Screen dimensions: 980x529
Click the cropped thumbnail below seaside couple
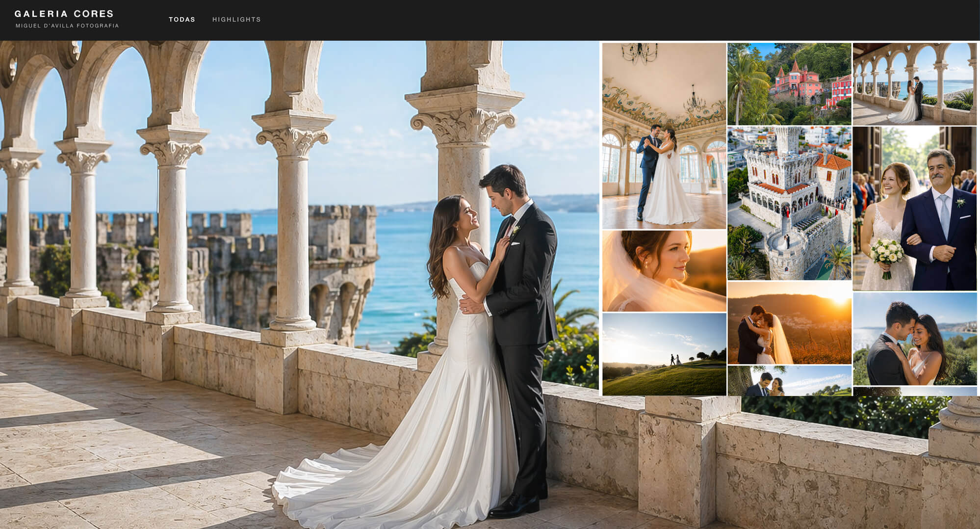pos(915,392)
